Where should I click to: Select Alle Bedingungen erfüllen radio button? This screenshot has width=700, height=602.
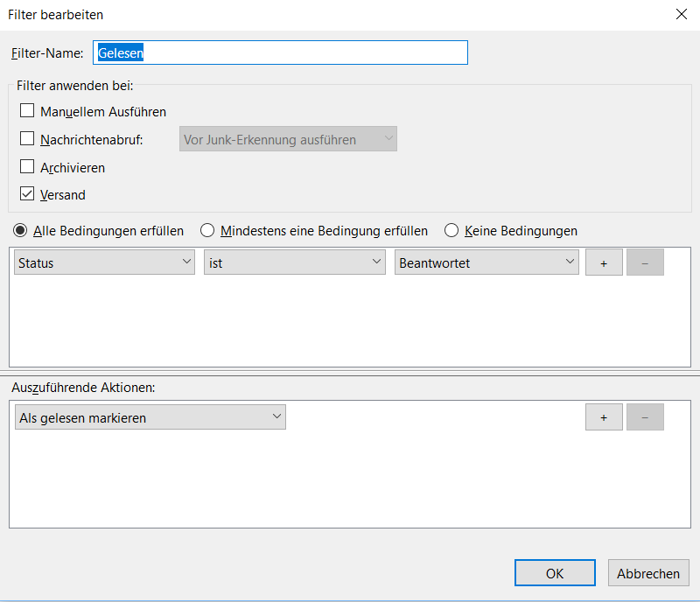pyautogui.click(x=20, y=231)
